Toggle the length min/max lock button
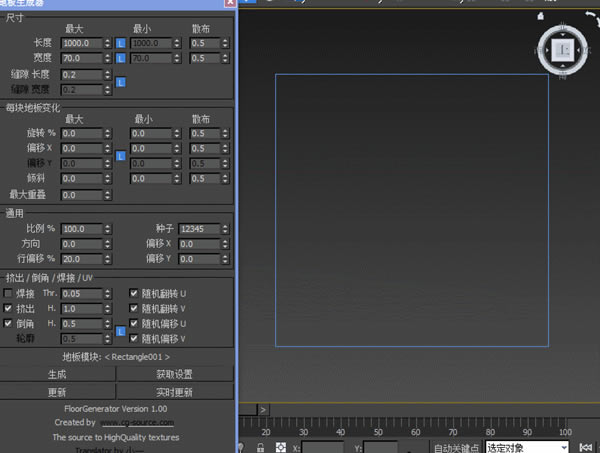The image size is (600, 453). point(120,43)
